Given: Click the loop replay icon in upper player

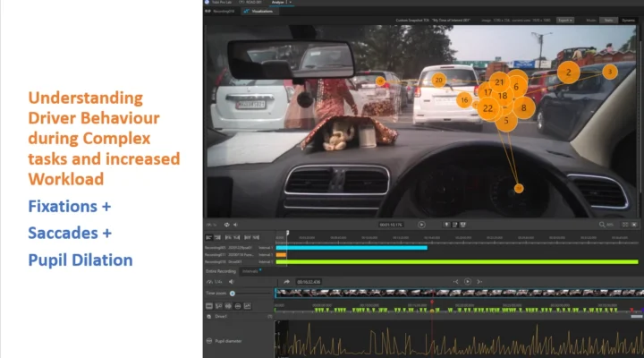Looking at the screenshot, I should (226, 225).
